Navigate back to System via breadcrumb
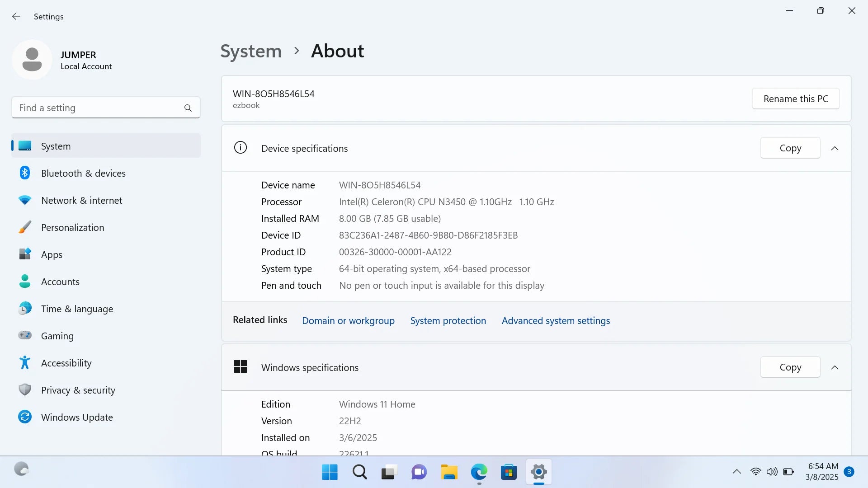868x488 pixels. [250, 51]
